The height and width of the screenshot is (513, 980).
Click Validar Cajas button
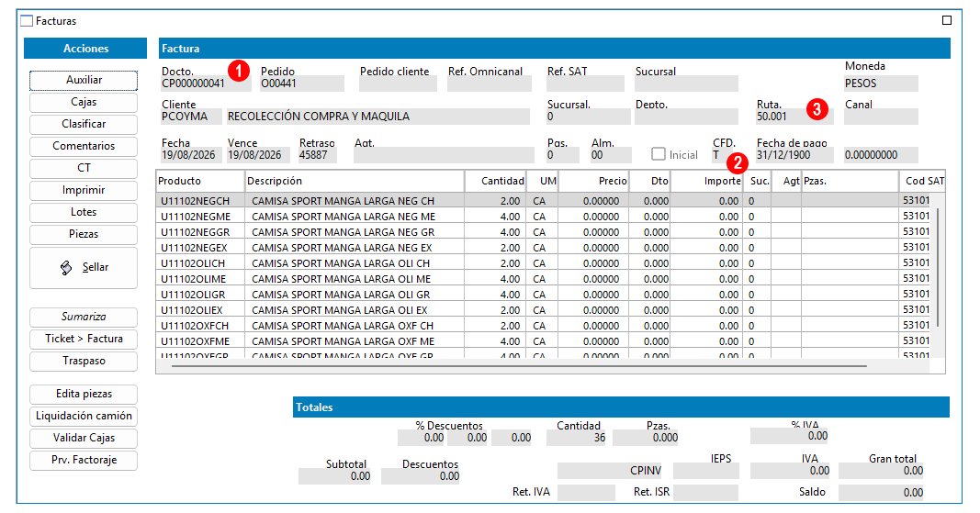coord(84,438)
